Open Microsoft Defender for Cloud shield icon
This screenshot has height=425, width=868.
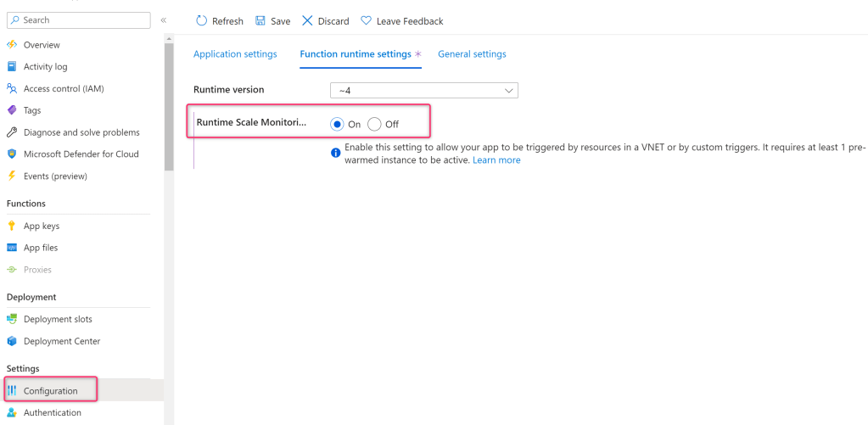click(12, 154)
